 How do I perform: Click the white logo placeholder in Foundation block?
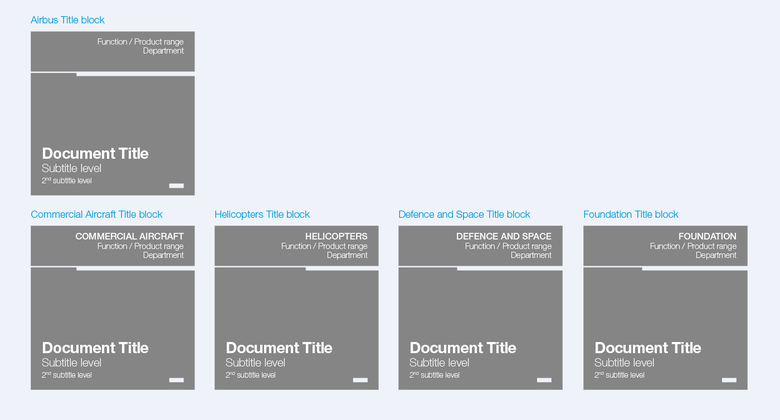click(729, 380)
